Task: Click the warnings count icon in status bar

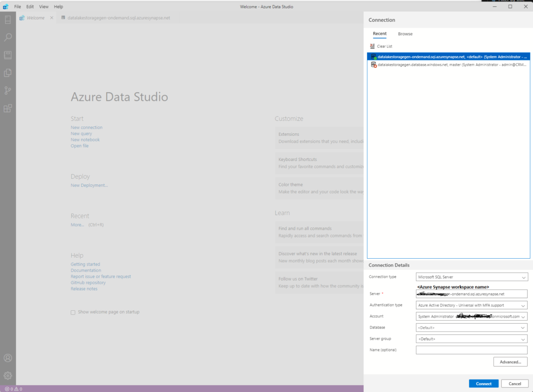Action: 16,389
